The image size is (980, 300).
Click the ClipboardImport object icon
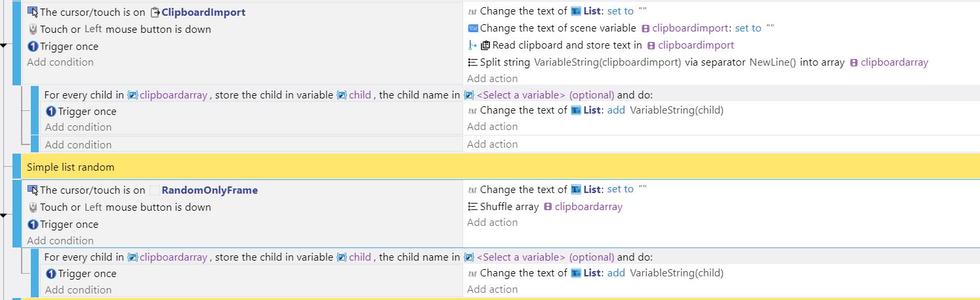click(155, 12)
